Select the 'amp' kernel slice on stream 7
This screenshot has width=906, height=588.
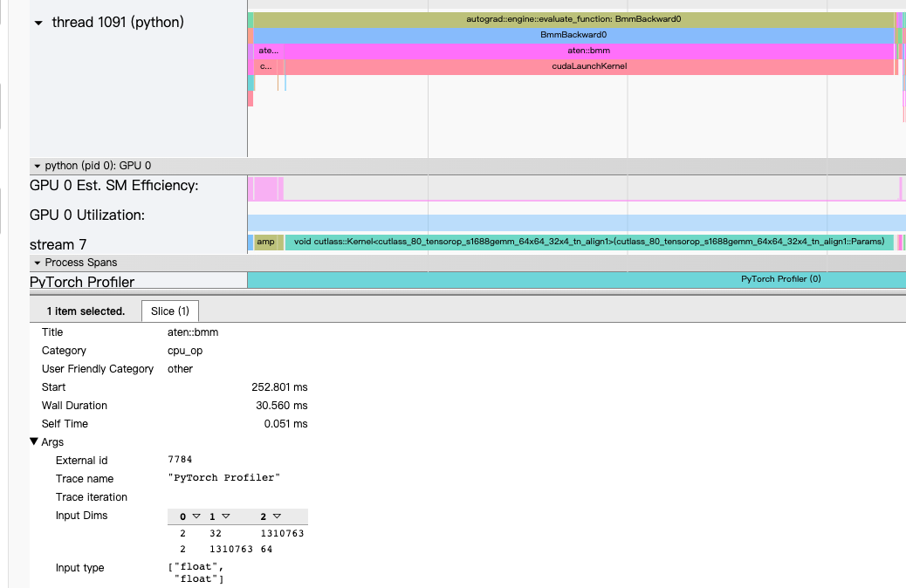click(265, 242)
